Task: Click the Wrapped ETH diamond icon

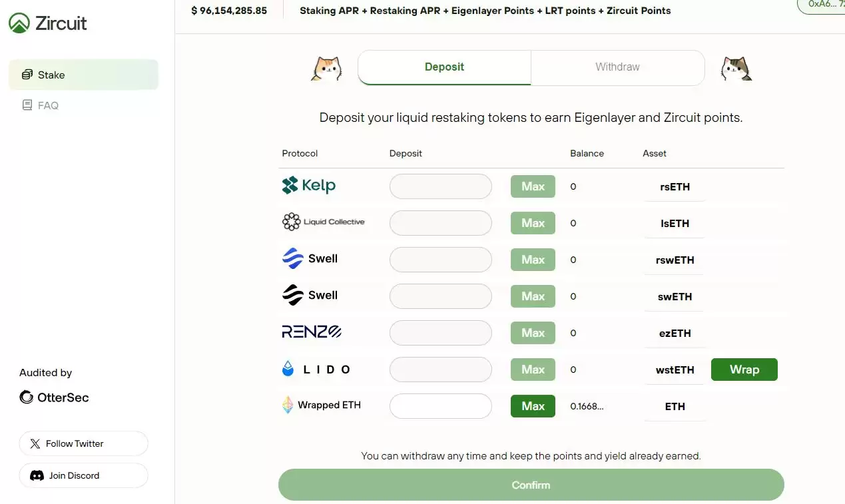Action: [288, 405]
